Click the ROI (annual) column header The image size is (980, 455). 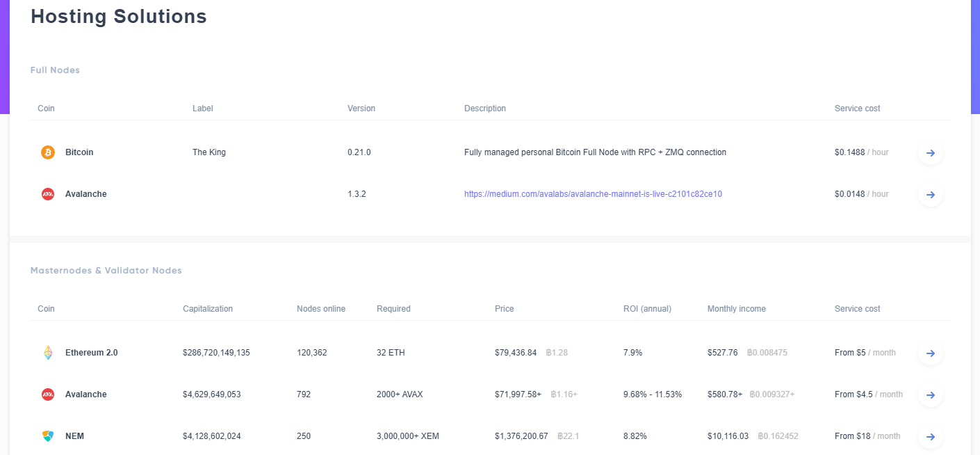coord(647,309)
